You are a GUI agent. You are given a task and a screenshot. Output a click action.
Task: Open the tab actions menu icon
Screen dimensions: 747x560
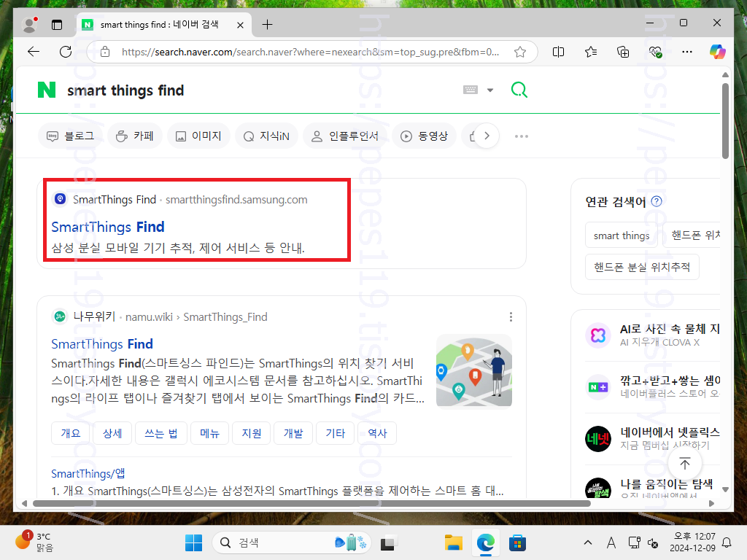pyautogui.click(x=57, y=25)
